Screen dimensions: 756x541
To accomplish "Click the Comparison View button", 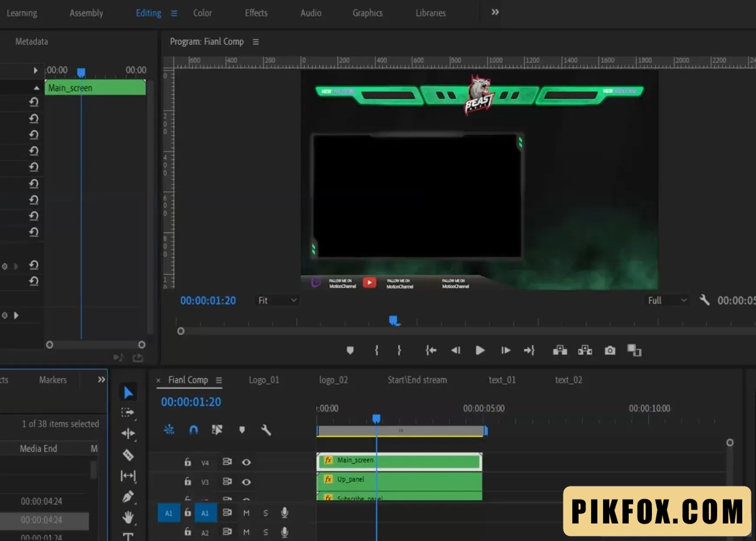I will pos(634,350).
